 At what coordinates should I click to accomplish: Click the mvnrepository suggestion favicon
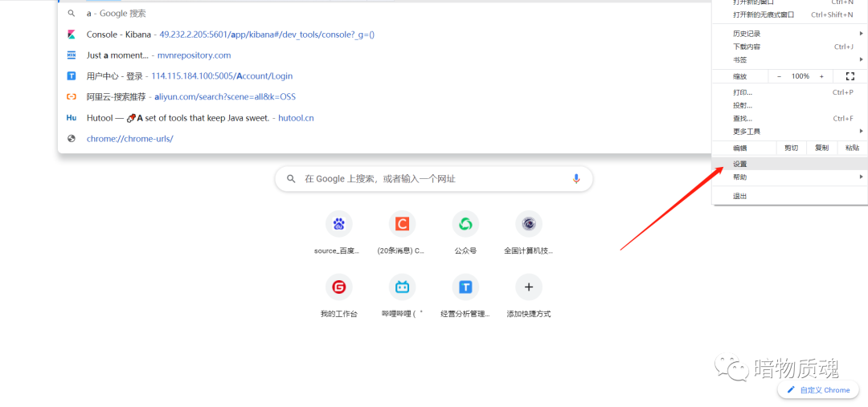pyautogui.click(x=72, y=55)
